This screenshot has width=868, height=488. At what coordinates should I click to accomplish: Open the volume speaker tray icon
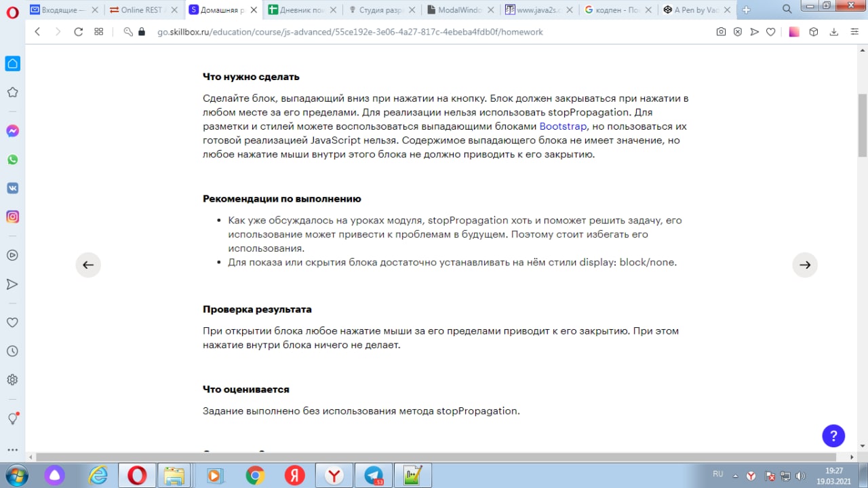point(800,476)
